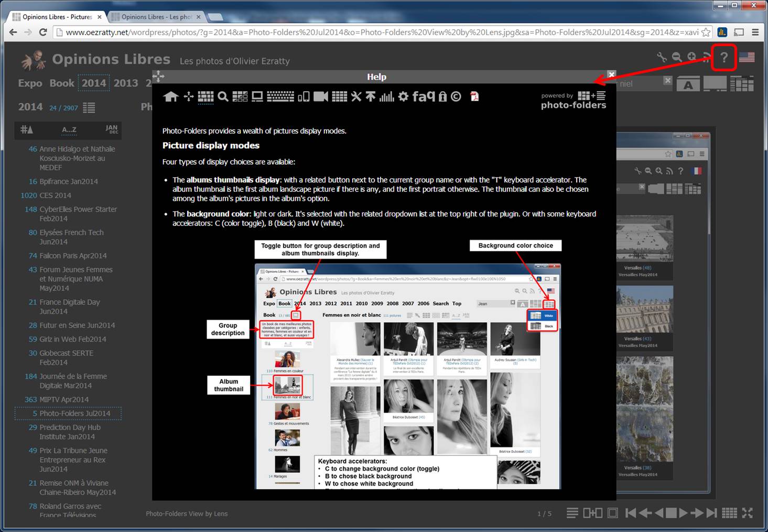Open the faq section in Help
Image resolution: width=768 pixels, height=532 pixels.
[424, 96]
